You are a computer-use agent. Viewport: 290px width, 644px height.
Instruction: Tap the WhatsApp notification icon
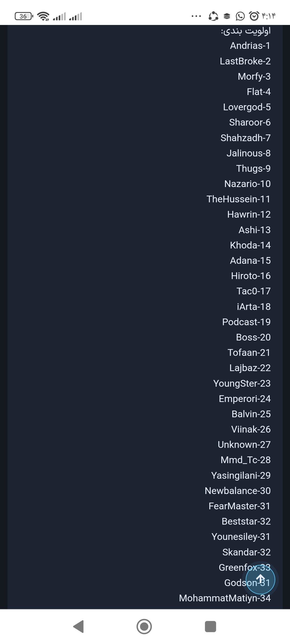click(x=240, y=16)
